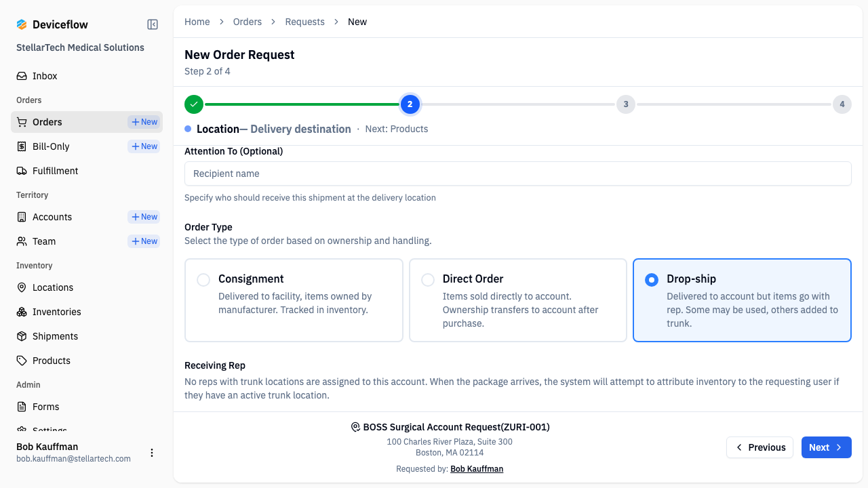The height and width of the screenshot is (488, 868).
Task: Click the Inventories boxes icon
Action: coord(22,312)
